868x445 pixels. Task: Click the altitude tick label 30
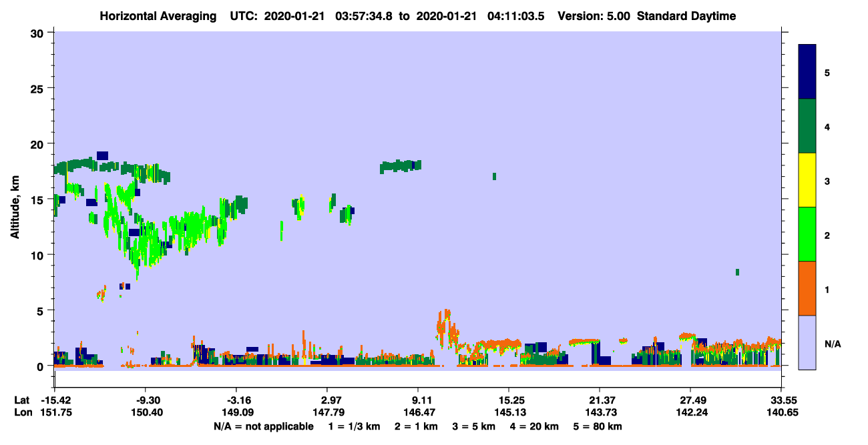point(39,33)
